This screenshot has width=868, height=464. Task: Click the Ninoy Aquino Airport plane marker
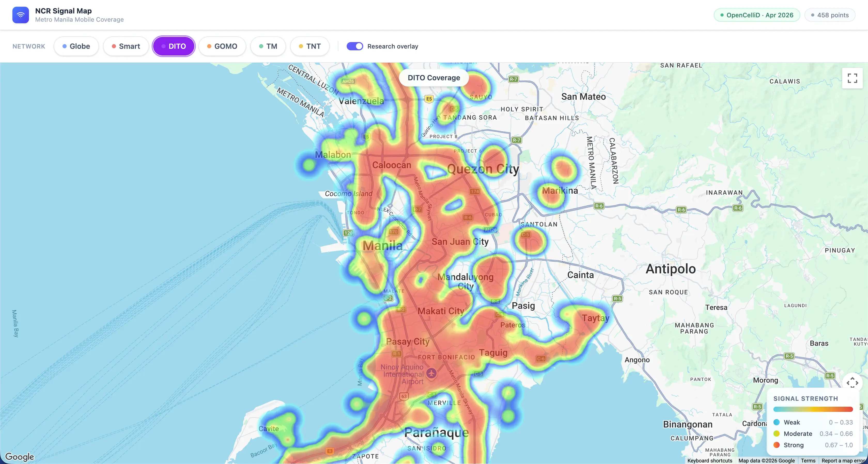[431, 373]
